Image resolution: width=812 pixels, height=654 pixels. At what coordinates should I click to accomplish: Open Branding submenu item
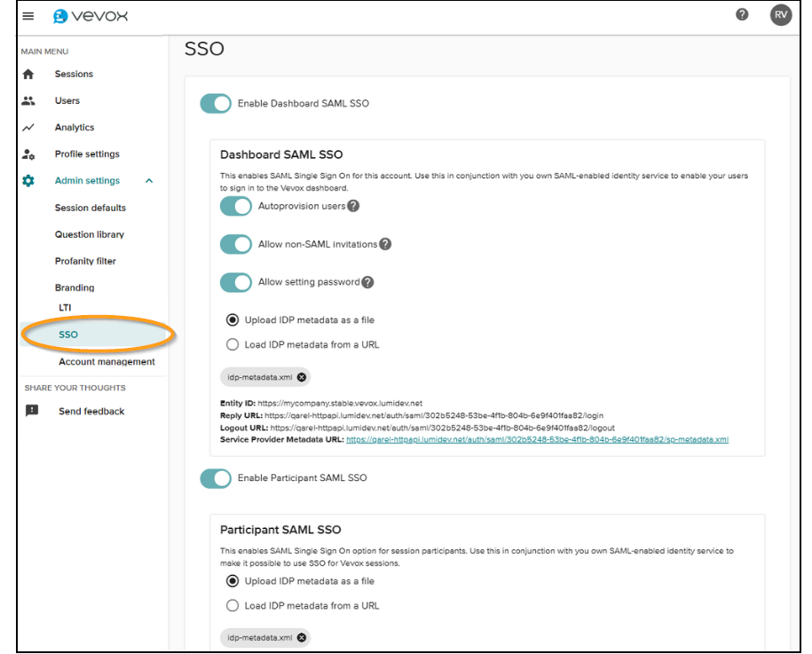click(75, 288)
